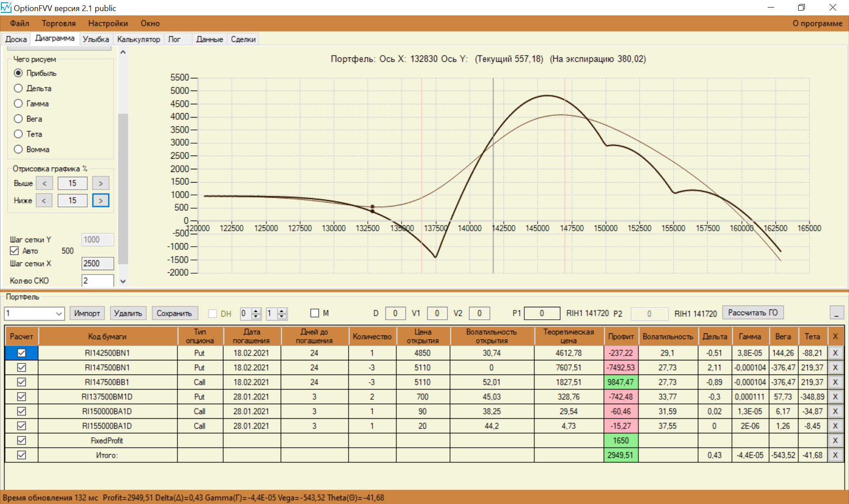The width and height of the screenshot is (849, 504).
Task: Switch to the Улыбка tab
Action: 96,39
